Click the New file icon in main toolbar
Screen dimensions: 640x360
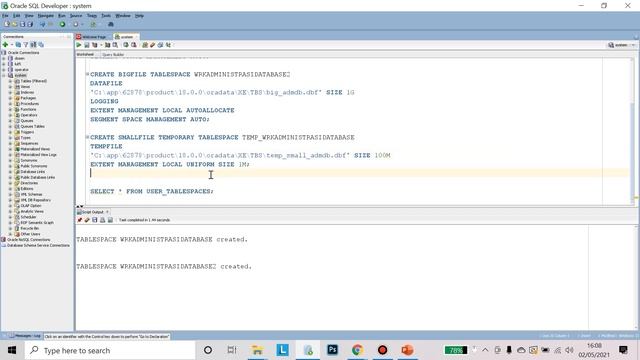[7, 24]
